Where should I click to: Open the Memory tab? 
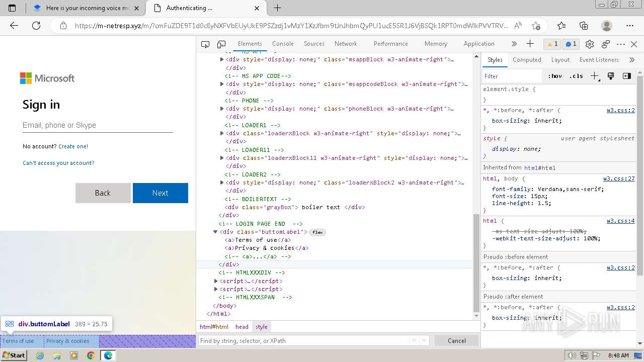436,44
